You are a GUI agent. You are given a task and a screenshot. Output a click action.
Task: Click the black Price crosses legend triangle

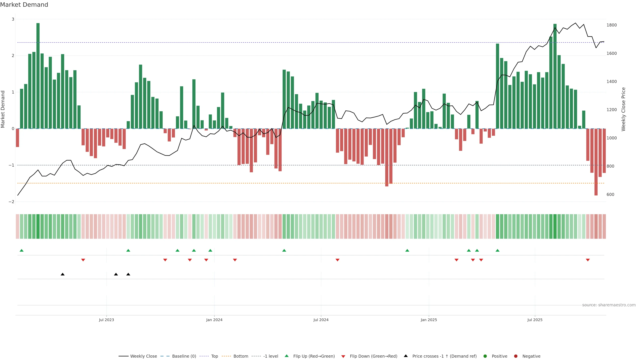click(x=406, y=356)
